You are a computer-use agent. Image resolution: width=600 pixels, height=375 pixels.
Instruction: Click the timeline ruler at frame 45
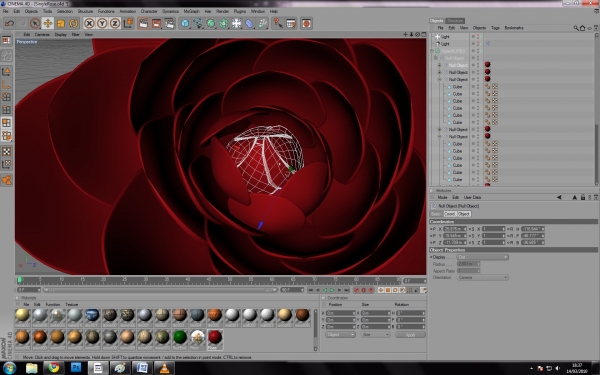[209, 280]
